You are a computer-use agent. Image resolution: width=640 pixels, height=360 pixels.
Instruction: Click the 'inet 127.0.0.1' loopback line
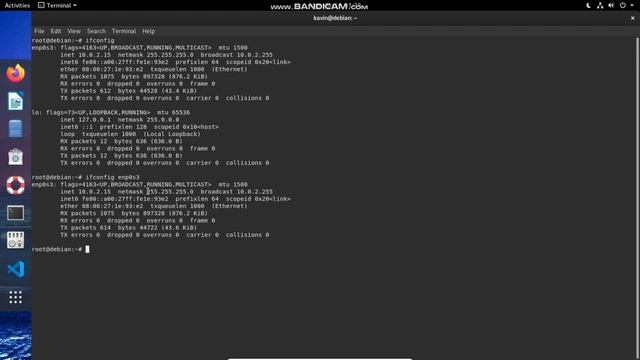coord(120,120)
